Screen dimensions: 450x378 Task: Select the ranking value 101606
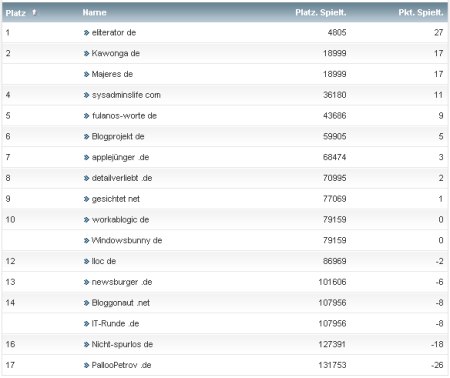332,282
